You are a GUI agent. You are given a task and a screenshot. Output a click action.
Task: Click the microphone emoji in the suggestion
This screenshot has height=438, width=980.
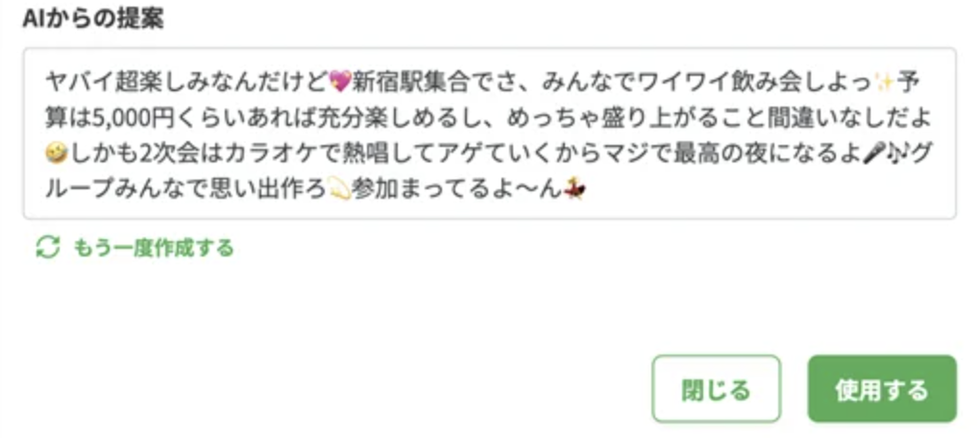[872, 153]
